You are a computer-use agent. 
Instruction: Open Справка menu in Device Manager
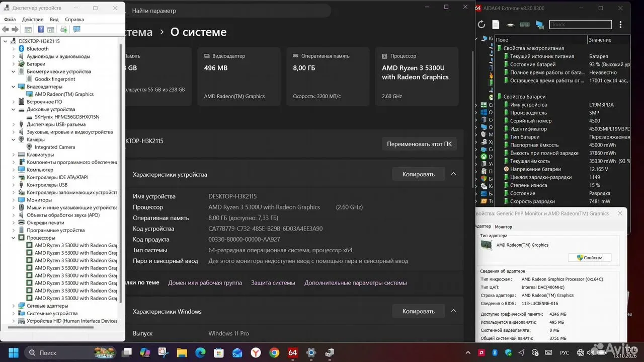(74, 19)
